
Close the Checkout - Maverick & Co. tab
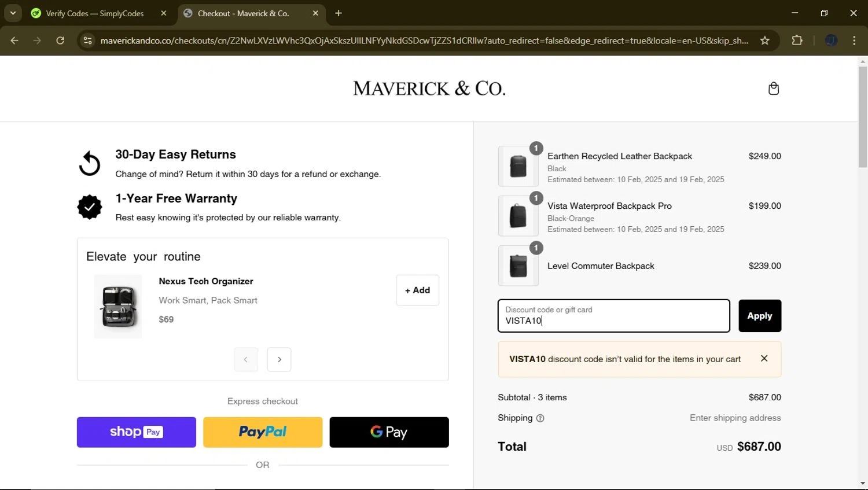315,13
